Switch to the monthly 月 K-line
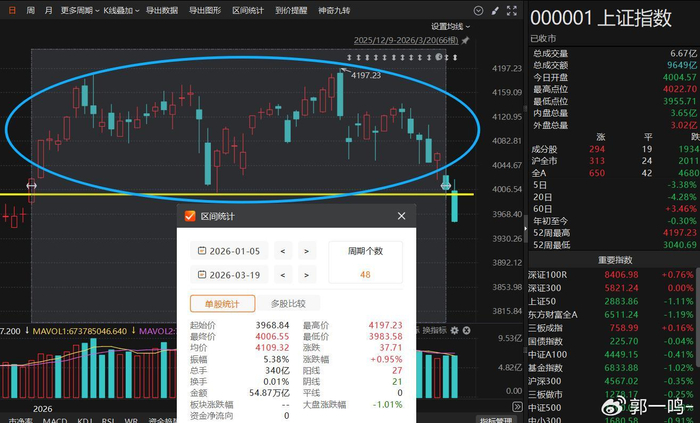700x423 pixels. tap(48, 10)
